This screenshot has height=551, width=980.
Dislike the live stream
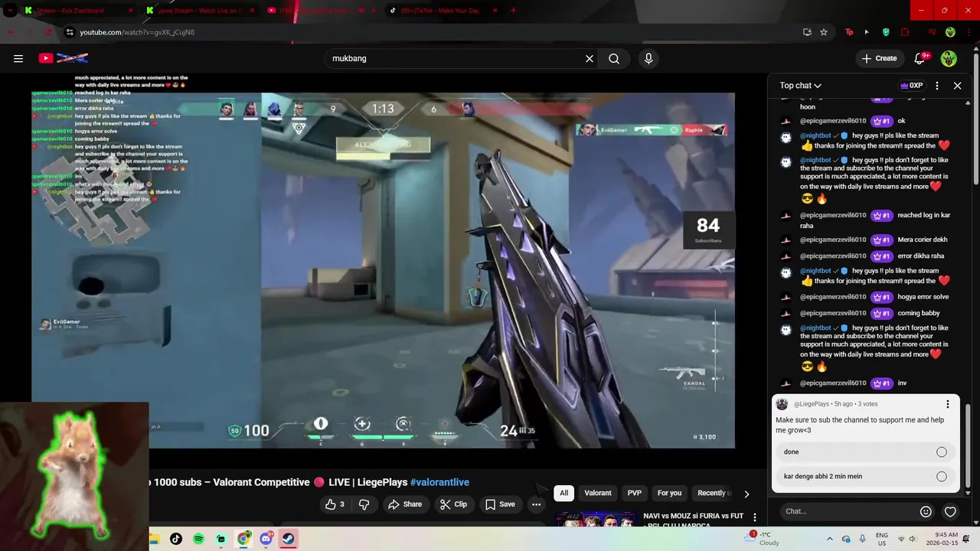coord(364,504)
